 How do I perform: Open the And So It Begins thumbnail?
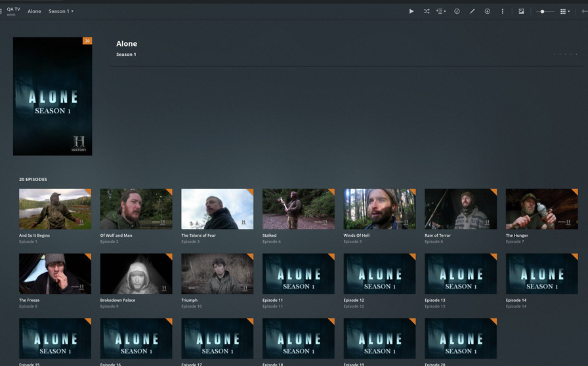tap(55, 209)
